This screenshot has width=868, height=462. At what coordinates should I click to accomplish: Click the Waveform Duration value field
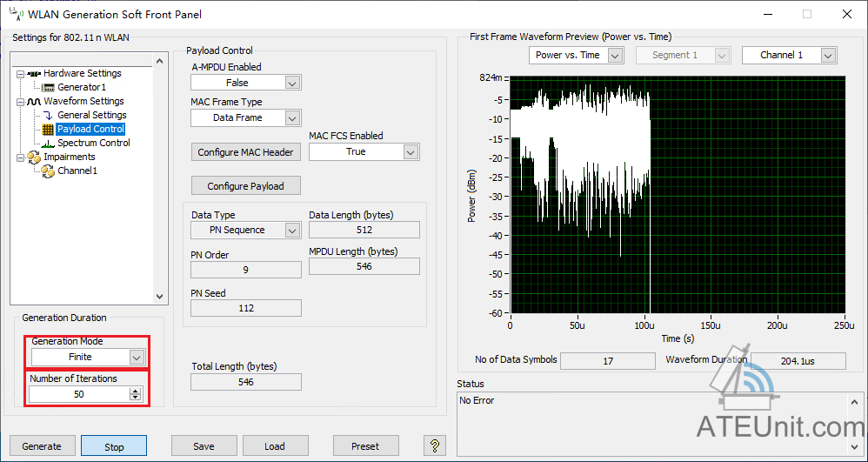click(798, 360)
